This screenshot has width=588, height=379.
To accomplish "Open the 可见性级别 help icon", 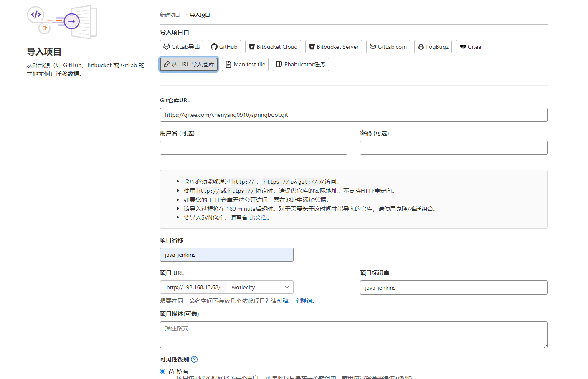I will [x=194, y=359].
